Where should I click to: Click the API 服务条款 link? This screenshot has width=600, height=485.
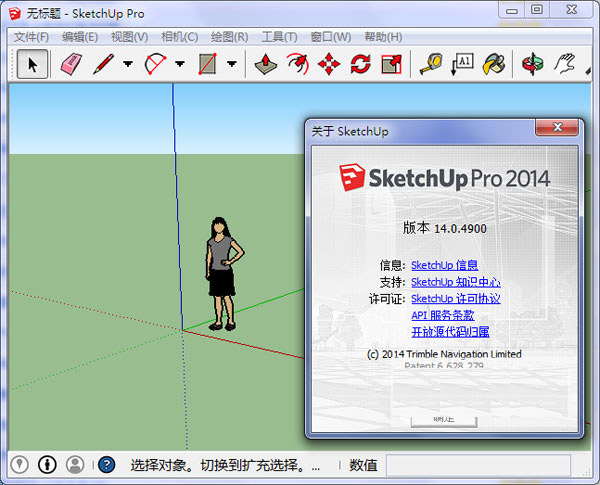coord(444,315)
